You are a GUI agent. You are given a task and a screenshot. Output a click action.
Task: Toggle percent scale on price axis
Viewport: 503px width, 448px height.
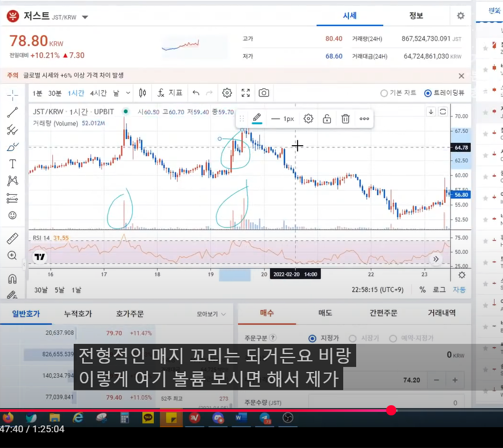423,290
